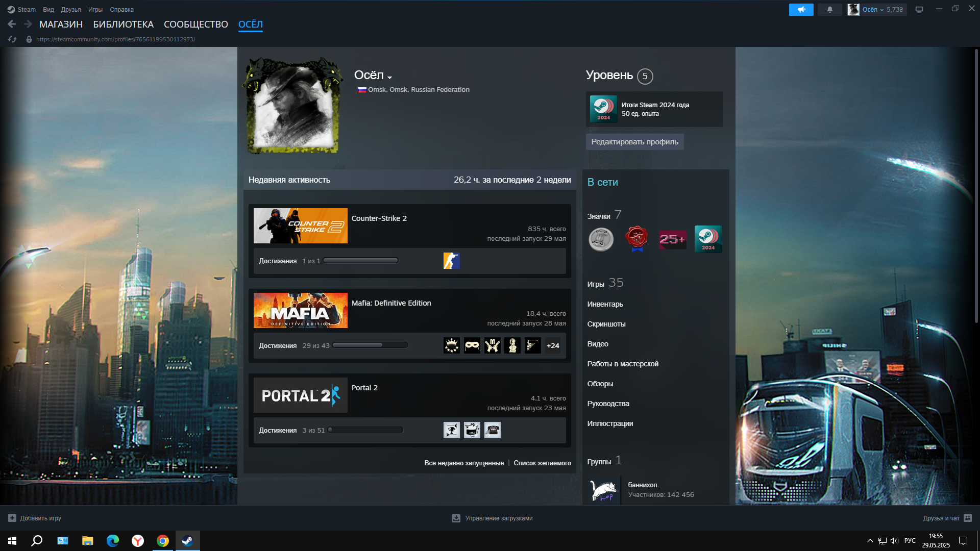Go forward with the right arrow
Screen dimensions: 980x551
pyautogui.click(x=28, y=24)
